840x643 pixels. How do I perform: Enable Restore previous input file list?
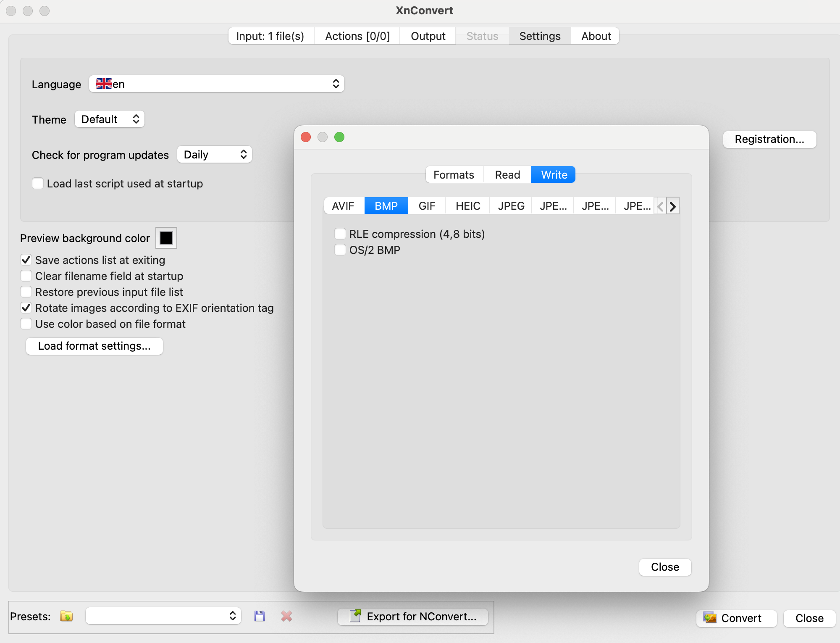coord(26,292)
